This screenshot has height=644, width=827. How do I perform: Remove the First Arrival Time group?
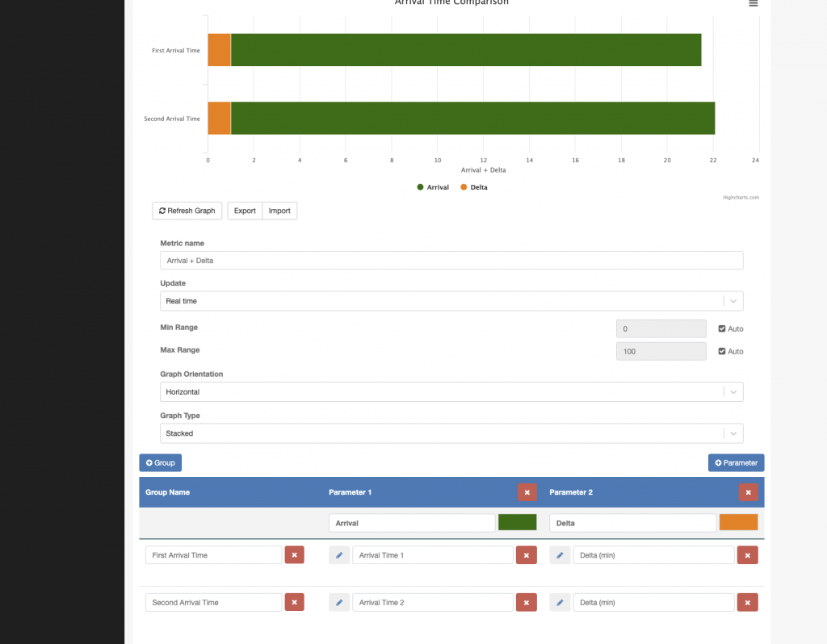pos(294,555)
